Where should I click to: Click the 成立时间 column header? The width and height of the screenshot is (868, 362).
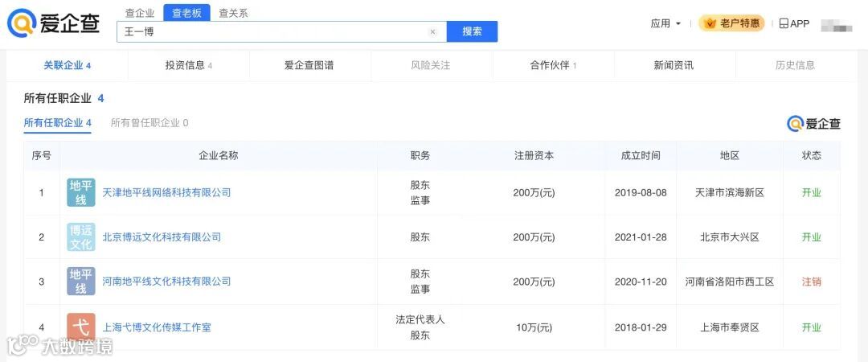[641, 156]
